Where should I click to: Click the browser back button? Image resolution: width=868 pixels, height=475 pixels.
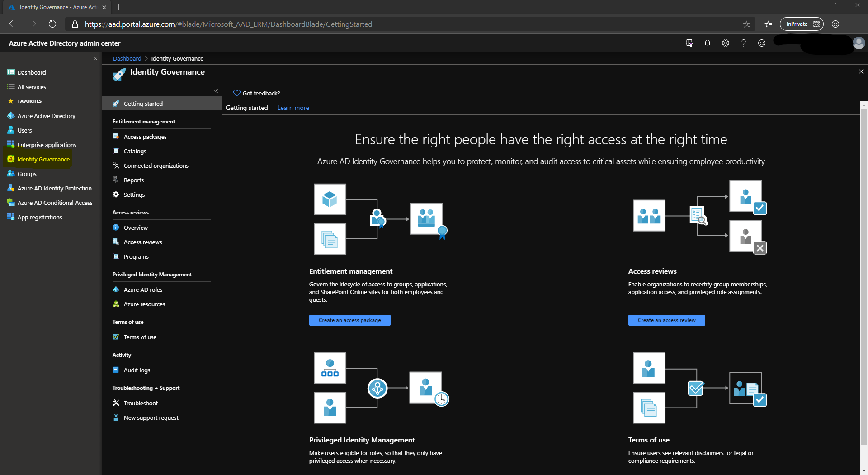pos(13,24)
